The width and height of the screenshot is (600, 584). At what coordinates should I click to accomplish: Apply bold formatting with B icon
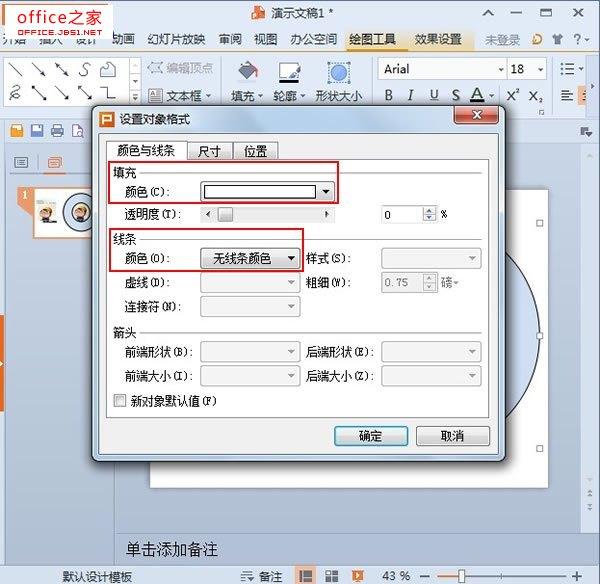389,96
